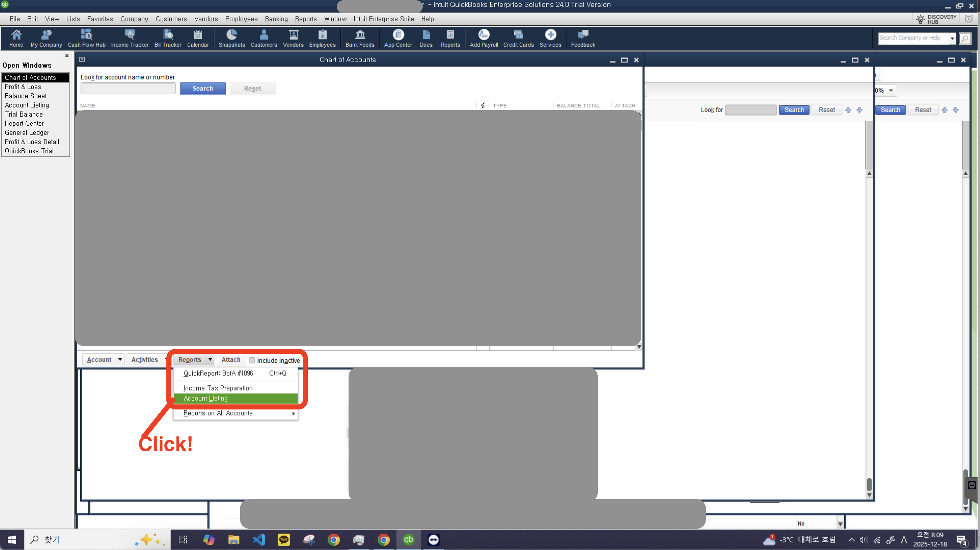
Task: Select Income Tax Preparation from Reports menu
Action: pos(218,388)
